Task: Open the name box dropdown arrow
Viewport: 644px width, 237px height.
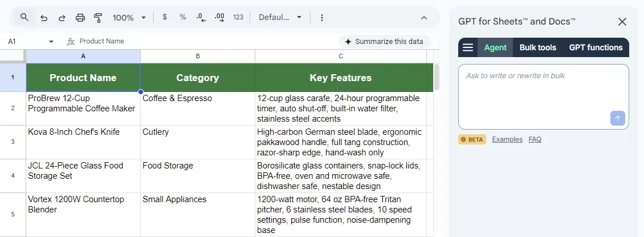Action: (x=51, y=42)
